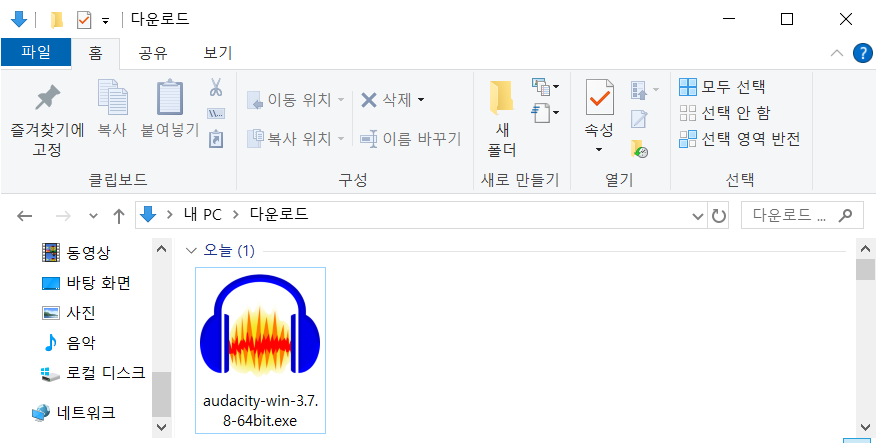The image size is (877, 443).
Task: Switch to the 공유 ribbon tab
Action: coord(153,53)
